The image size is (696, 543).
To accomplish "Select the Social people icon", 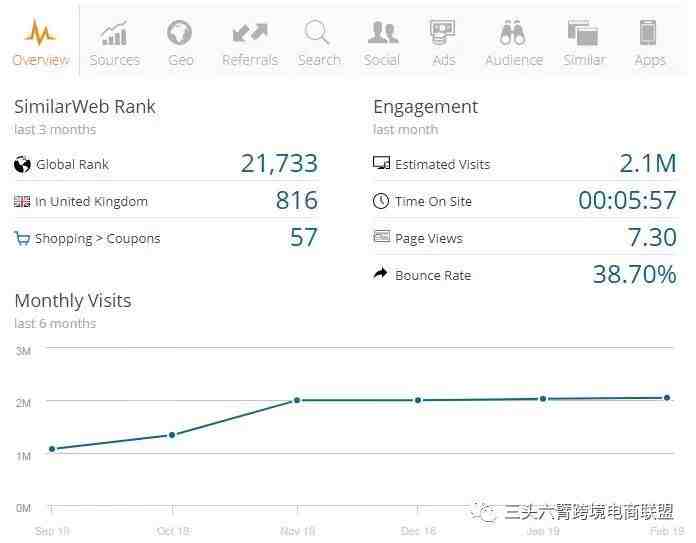I will coord(383,32).
